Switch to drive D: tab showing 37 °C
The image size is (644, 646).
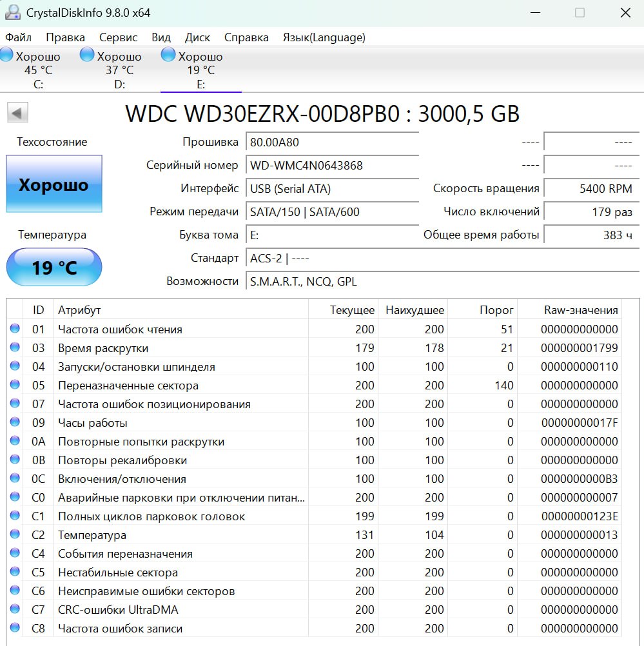(x=119, y=69)
